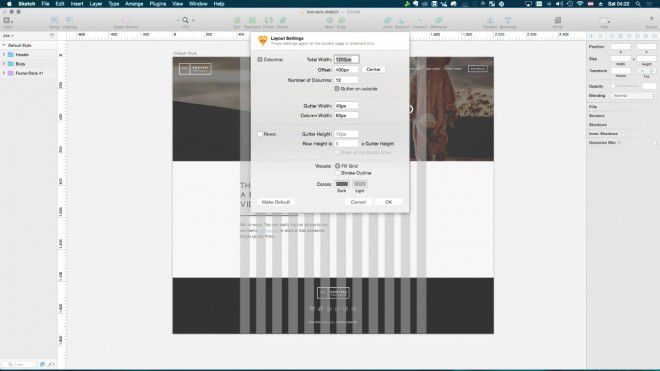
Task: Adjust the Opacity slider in inspector
Action: [626, 86]
